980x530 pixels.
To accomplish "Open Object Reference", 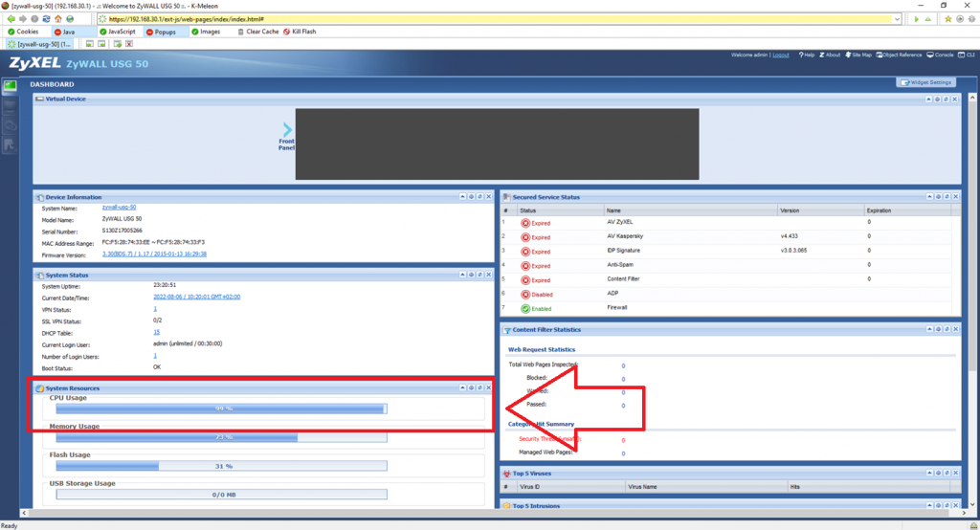I will click(899, 55).
